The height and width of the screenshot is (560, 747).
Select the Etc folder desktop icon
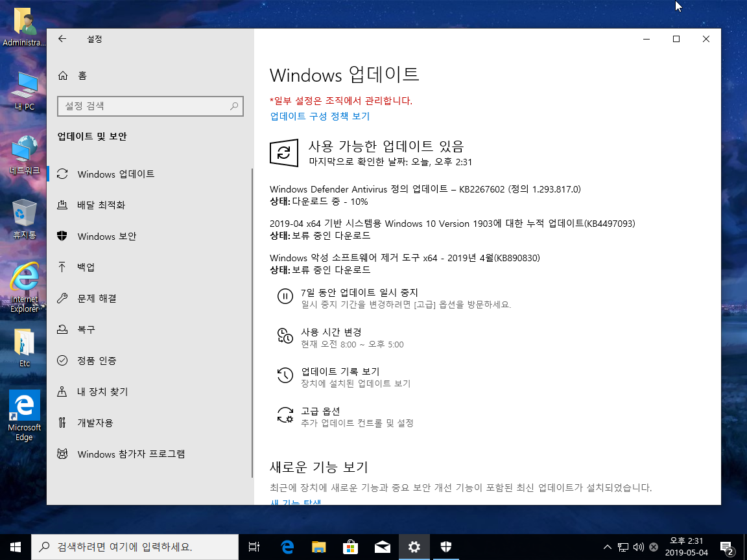pos(24,349)
